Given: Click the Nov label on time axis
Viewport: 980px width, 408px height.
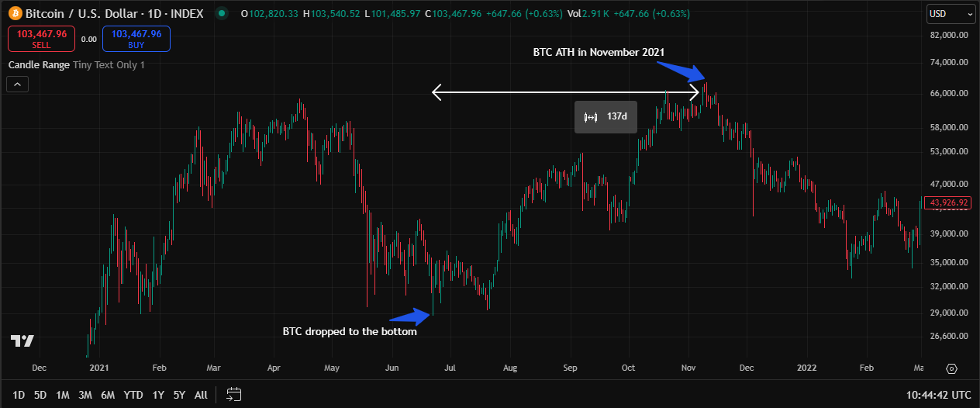Looking at the screenshot, I should 688,368.
